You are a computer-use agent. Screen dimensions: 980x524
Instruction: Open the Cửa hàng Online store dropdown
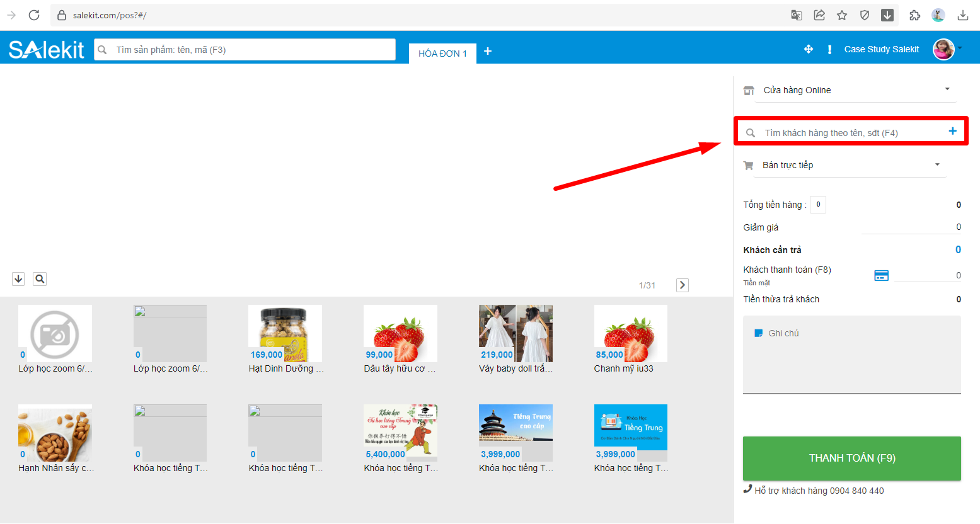(850, 90)
